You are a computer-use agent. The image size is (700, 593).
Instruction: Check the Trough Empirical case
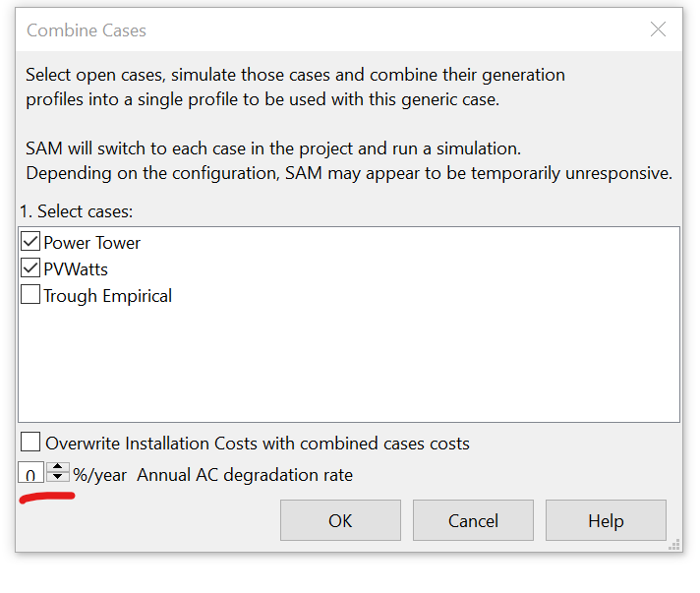(x=30, y=295)
